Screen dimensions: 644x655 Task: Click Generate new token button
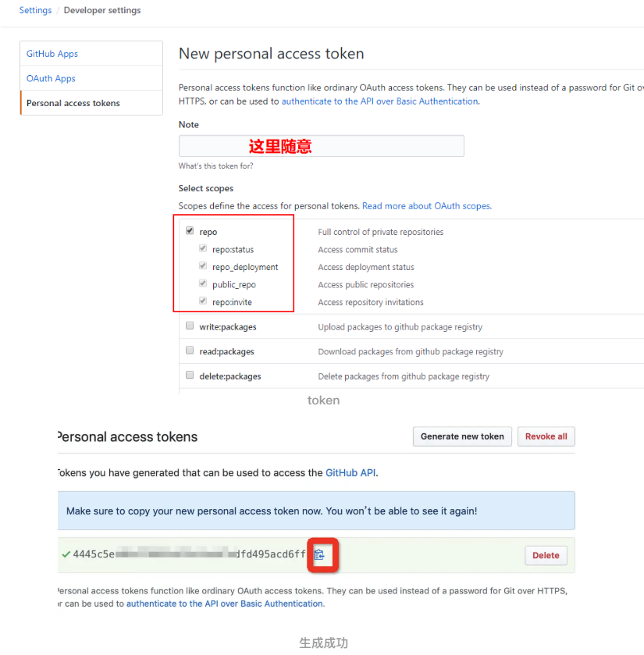[462, 436]
